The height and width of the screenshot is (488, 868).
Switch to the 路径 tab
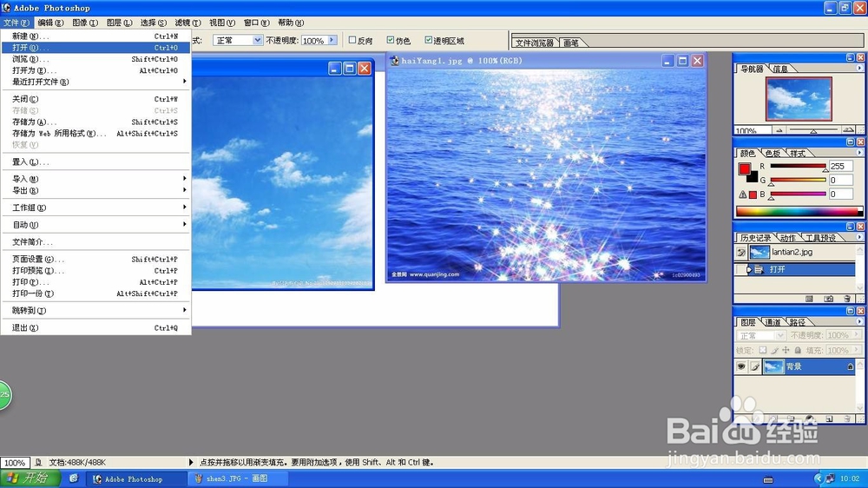click(798, 322)
